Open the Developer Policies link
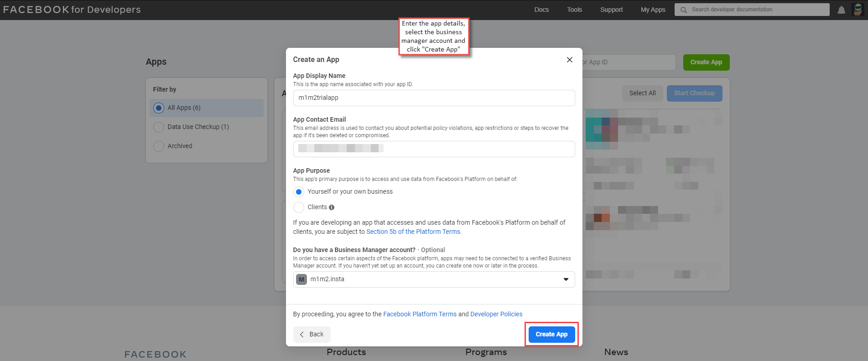 496,315
